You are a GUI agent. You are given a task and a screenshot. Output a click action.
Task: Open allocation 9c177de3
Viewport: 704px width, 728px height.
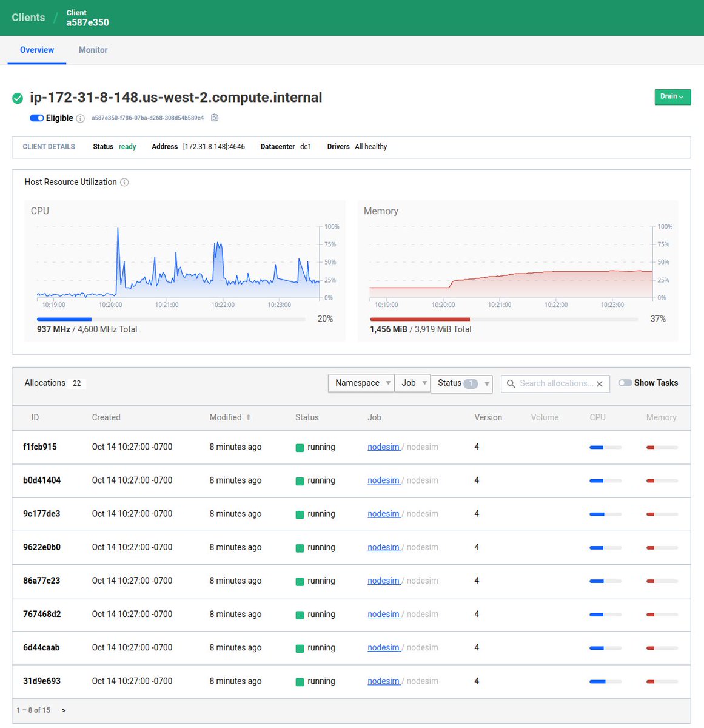42,513
